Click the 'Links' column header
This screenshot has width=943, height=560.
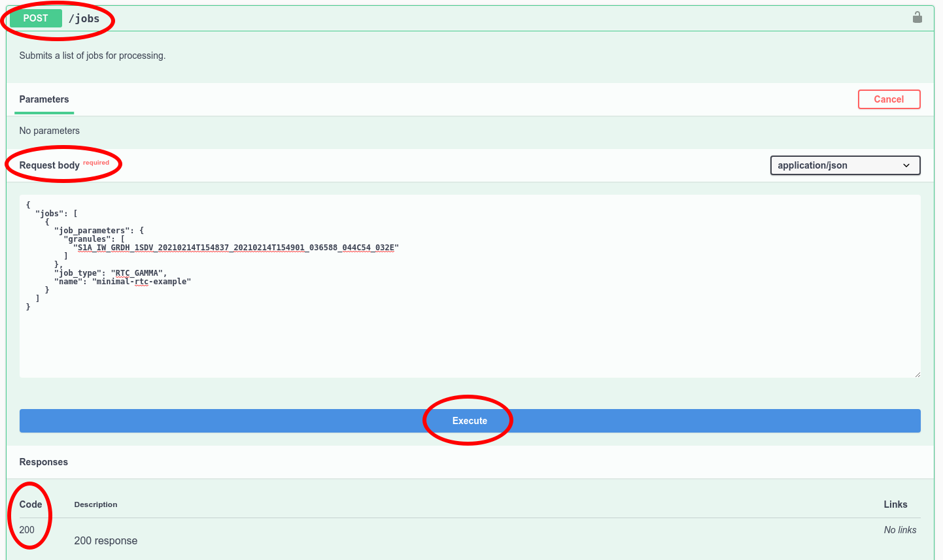895,504
